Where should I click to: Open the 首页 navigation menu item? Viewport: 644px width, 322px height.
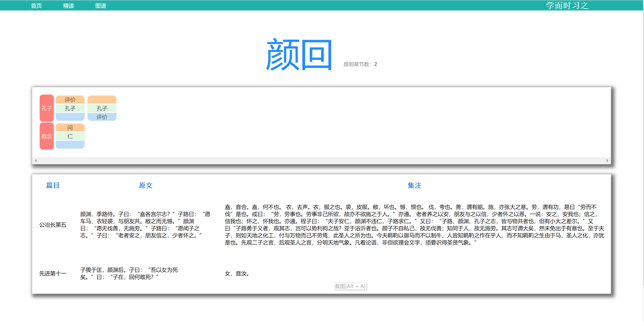(36, 5)
